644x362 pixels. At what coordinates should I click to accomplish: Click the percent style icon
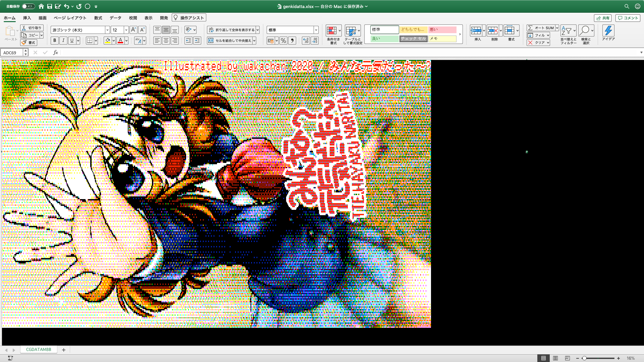[283, 41]
